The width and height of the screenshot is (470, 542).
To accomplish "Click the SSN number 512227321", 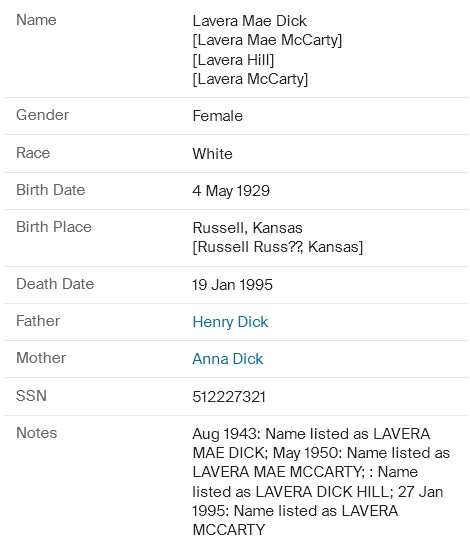I will [x=229, y=397].
